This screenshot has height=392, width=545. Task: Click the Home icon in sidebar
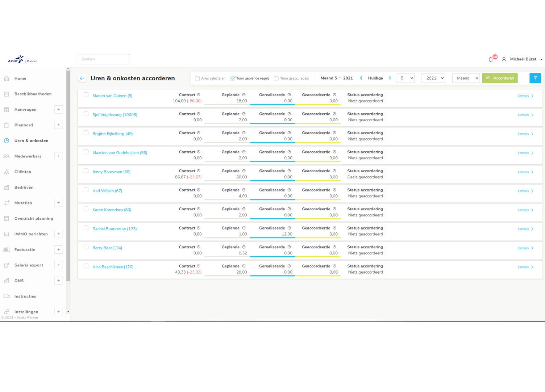pos(7,79)
